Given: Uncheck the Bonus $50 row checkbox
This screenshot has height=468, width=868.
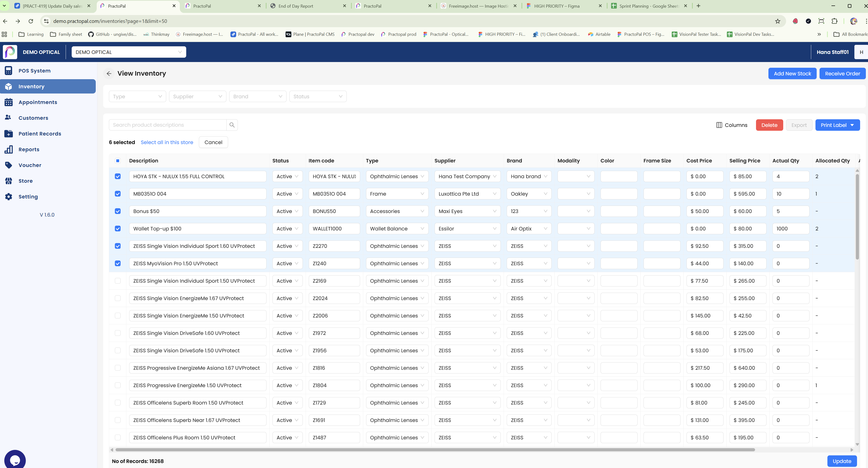Looking at the screenshot, I should coord(117,211).
